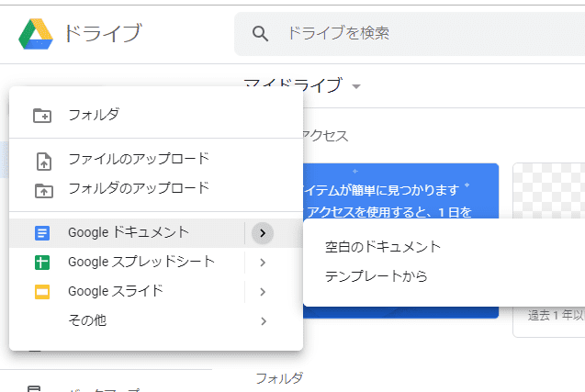Create 空白のドキュメント

(x=444, y=247)
